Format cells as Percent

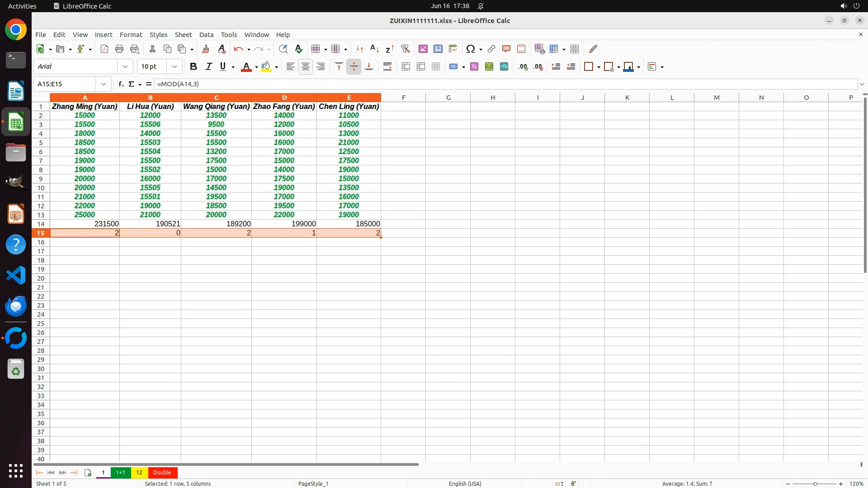click(x=474, y=67)
